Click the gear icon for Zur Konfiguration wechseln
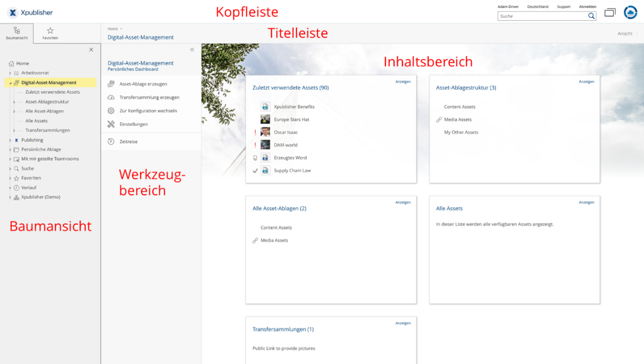Image resolution: width=644 pixels, height=364 pixels. pyautogui.click(x=111, y=111)
